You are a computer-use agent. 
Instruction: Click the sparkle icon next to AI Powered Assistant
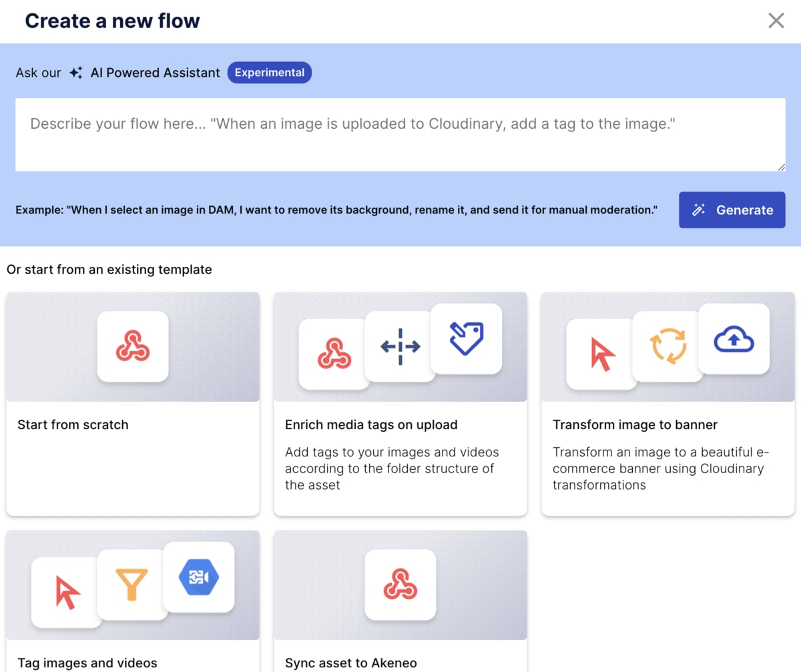[x=75, y=72]
